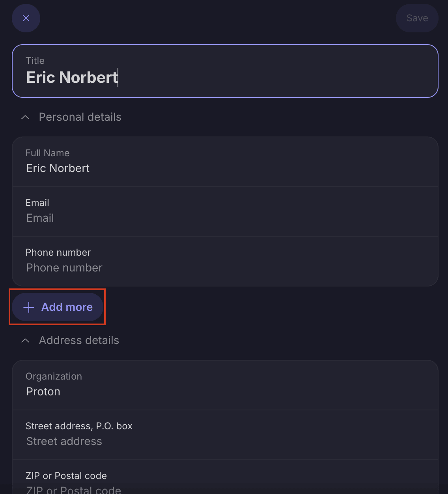Select the Phone number input placeholder
Image resolution: width=448 pixels, height=494 pixels.
tap(64, 268)
